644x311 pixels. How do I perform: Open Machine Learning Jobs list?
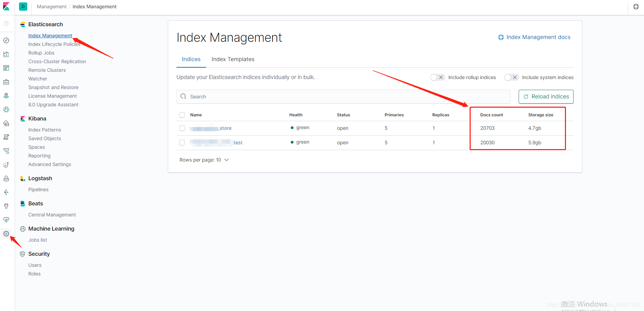pos(38,240)
